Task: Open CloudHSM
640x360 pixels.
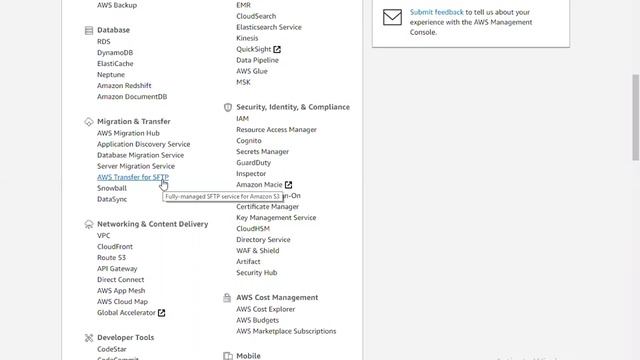Action: pos(253,229)
